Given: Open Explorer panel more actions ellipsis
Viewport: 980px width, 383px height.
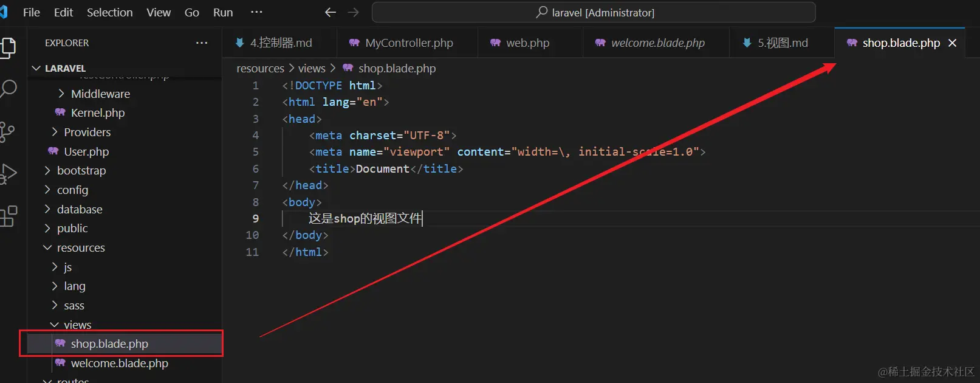Looking at the screenshot, I should (x=202, y=43).
